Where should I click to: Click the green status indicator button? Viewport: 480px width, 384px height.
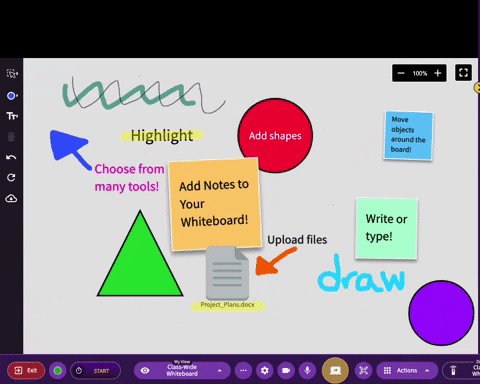click(x=58, y=370)
